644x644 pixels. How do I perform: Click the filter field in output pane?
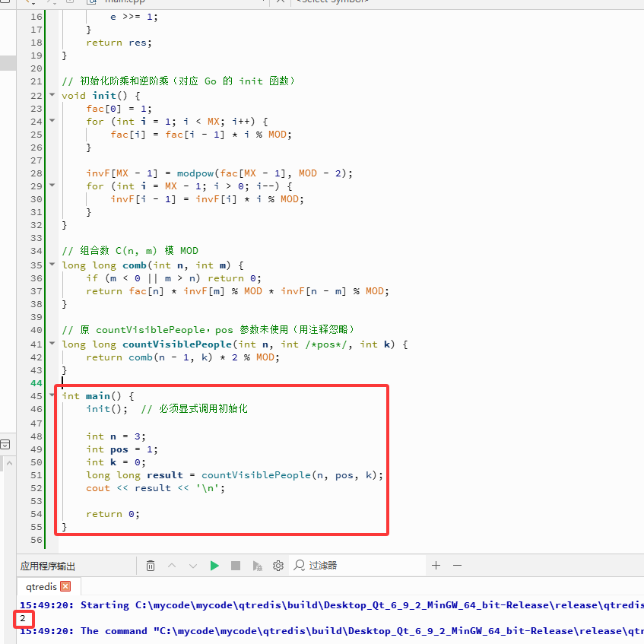(x=357, y=566)
